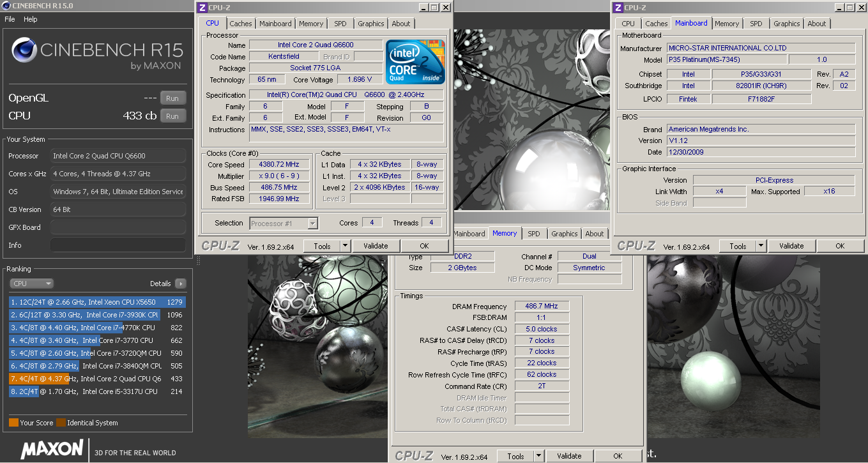Open the Processor #1 selection dropdown
The image size is (868, 463).
pyautogui.click(x=284, y=223)
